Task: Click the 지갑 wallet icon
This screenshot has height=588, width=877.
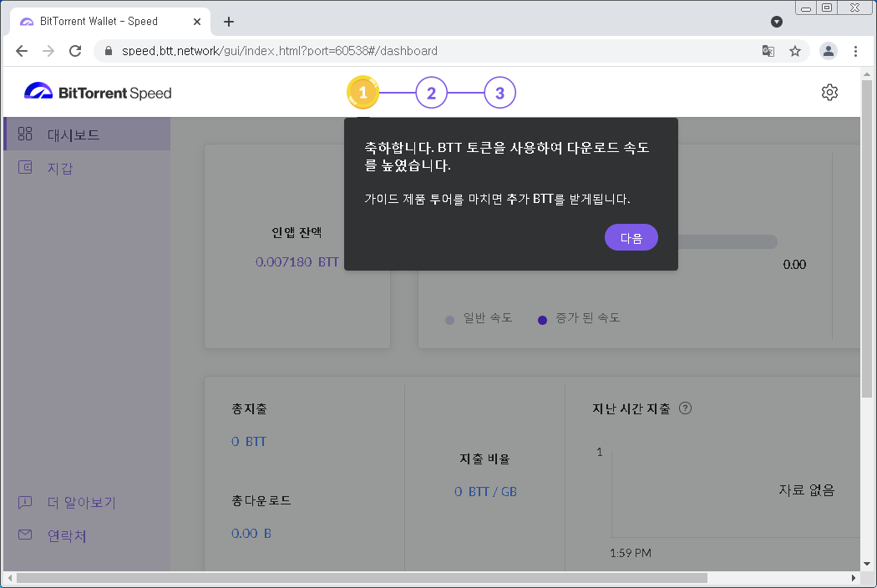Action: (25, 167)
